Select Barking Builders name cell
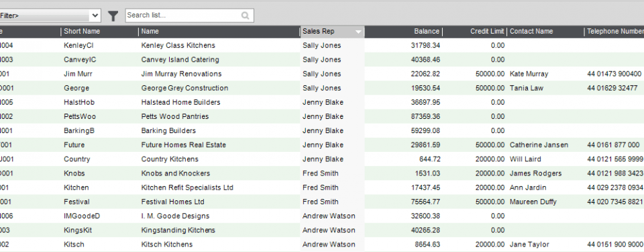Viewport: 644px width, 252px height. [x=168, y=131]
